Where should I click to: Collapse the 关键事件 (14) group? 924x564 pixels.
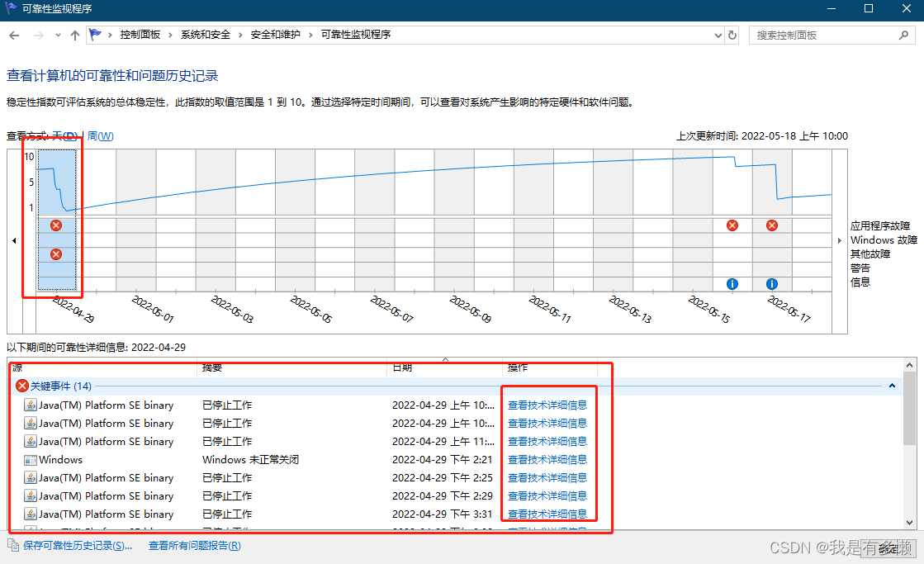[893, 386]
